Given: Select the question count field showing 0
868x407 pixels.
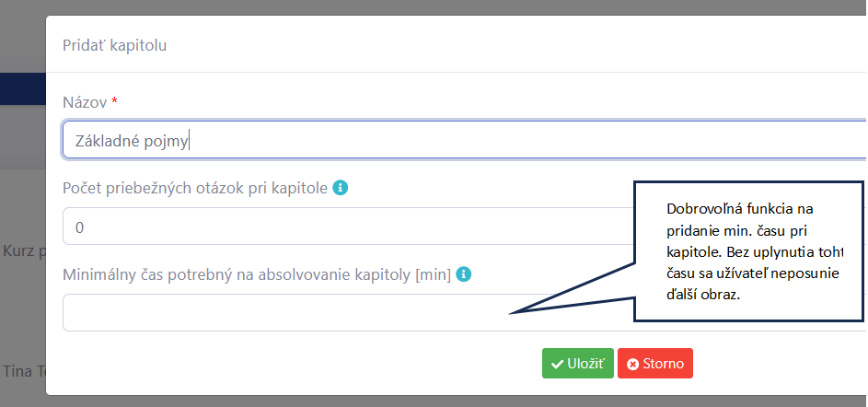Looking at the screenshot, I should (348, 226).
